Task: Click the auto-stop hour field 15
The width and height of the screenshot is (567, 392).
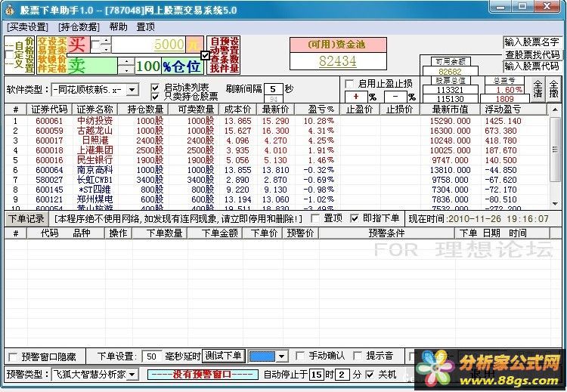Action: coord(317,375)
